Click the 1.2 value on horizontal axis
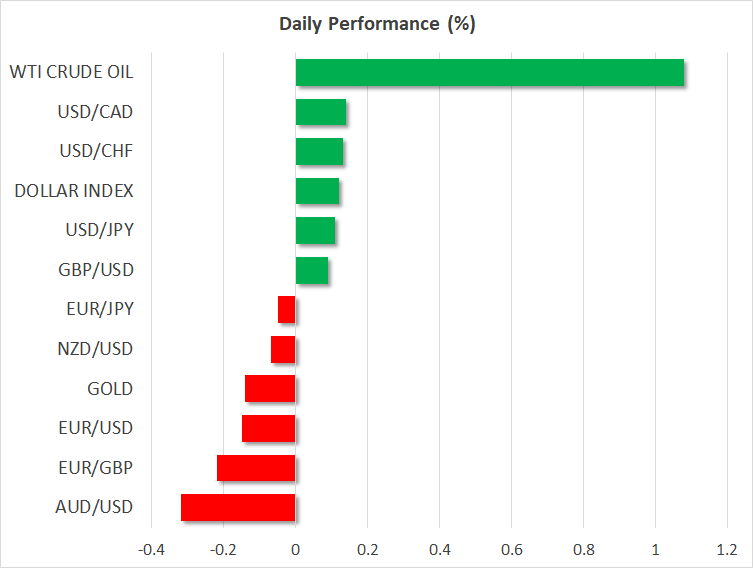The image size is (753, 568). pos(726,549)
